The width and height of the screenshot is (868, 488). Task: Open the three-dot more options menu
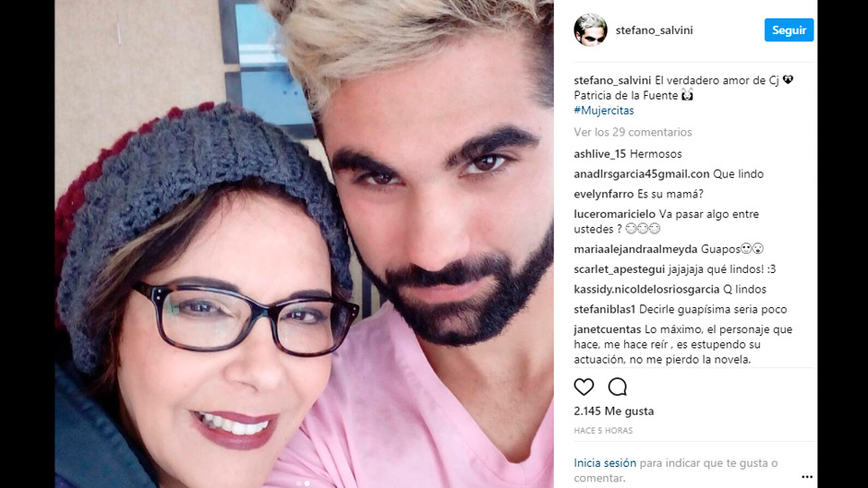pos(807,477)
